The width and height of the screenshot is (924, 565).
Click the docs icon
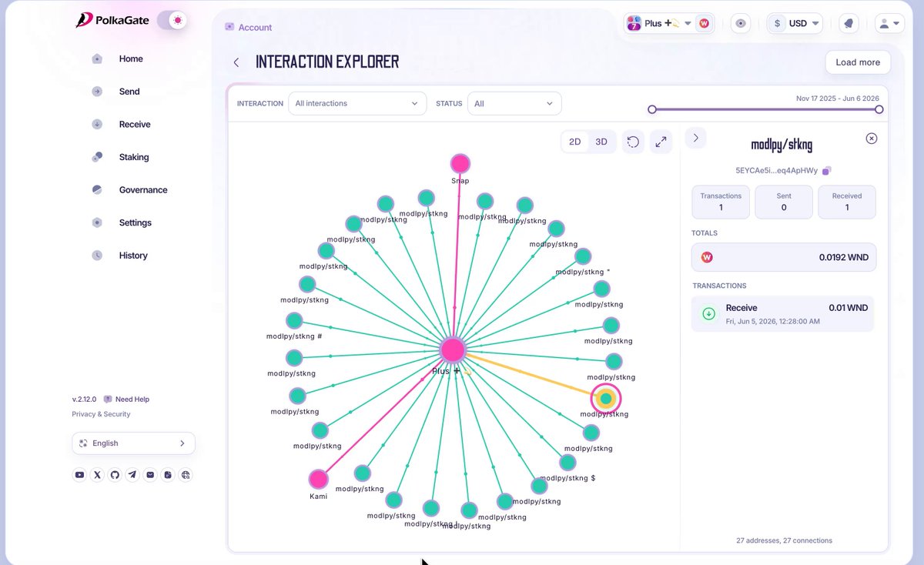pyautogui.click(x=168, y=475)
